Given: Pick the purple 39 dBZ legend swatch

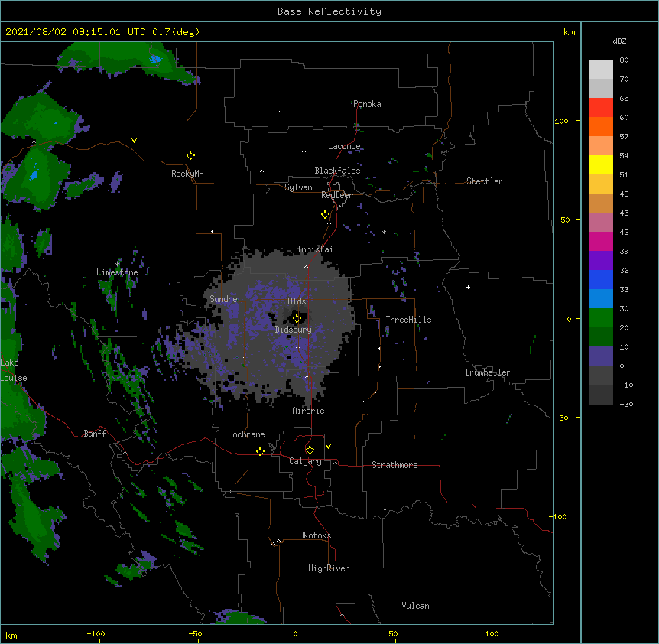Looking at the screenshot, I should point(601,260).
